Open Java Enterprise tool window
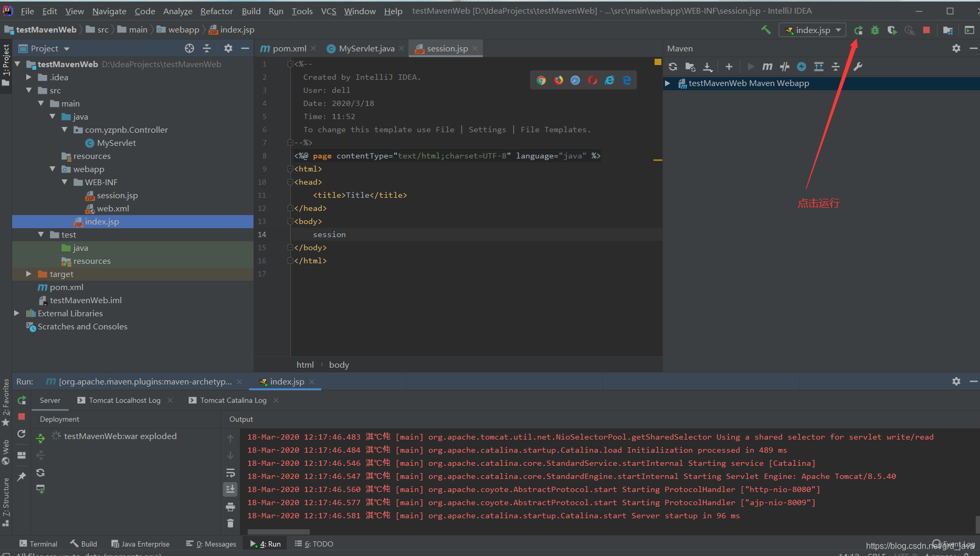The image size is (980, 556). pos(141,544)
